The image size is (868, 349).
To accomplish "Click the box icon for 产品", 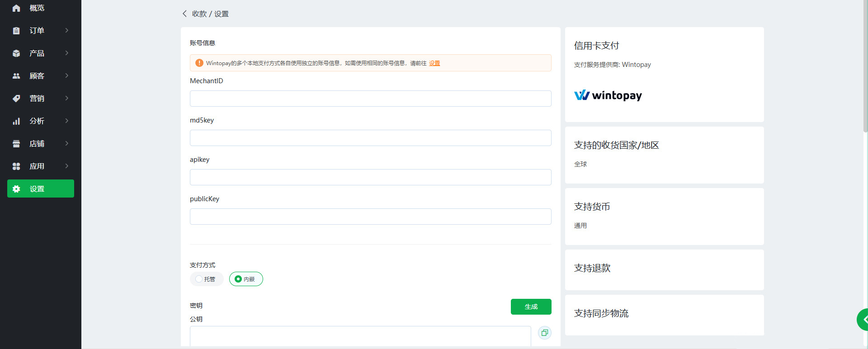I will (x=16, y=53).
